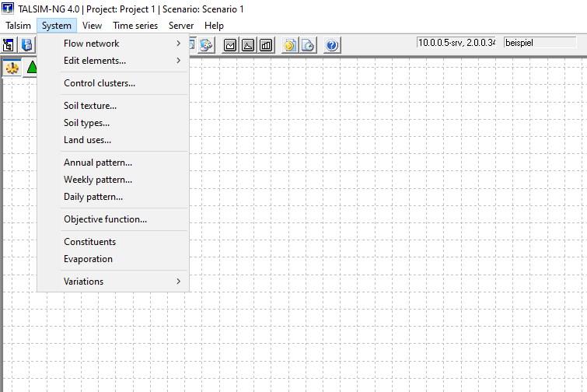Open the bar chart toolbar icon
The image size is (587, 392).
(x=265, y=45)
